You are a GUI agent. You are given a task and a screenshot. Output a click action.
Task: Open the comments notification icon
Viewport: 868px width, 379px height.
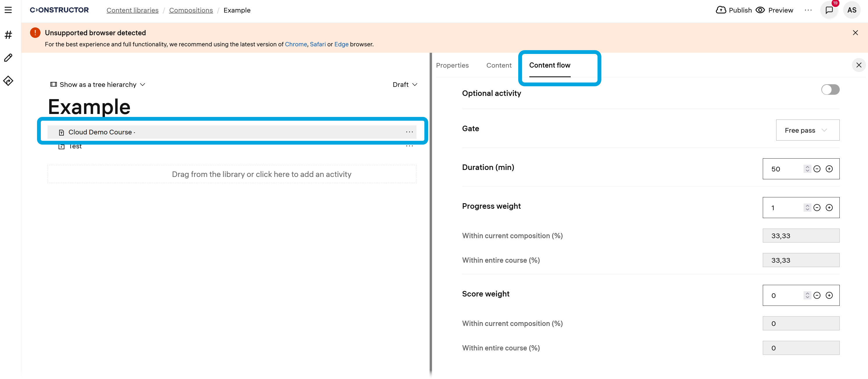pos(829,10)
